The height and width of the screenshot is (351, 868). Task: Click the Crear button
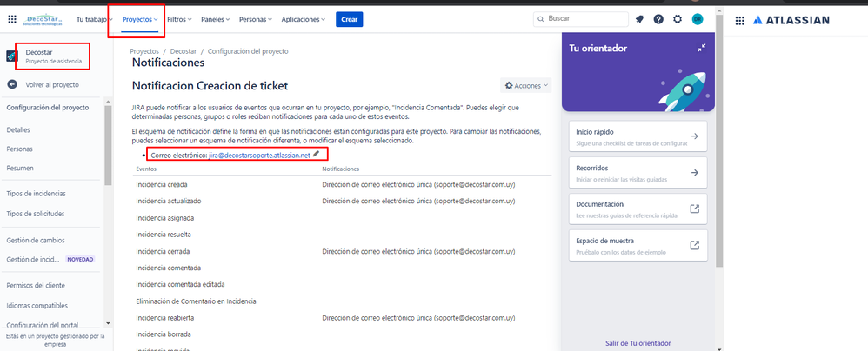(350, 19)
